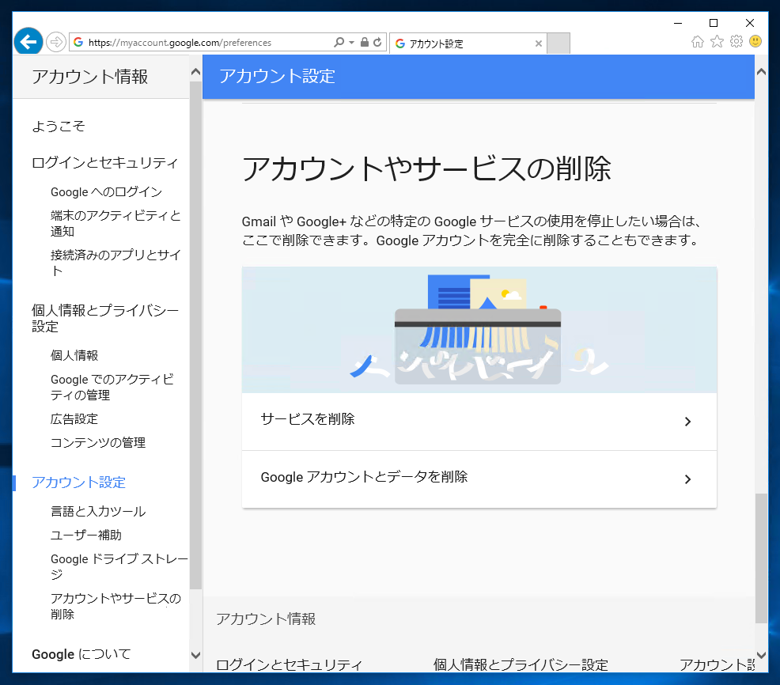The width and height of the screenshot is (780, 685).
Task: Click the Home icon in toolbar
Action: click(698, 42)
